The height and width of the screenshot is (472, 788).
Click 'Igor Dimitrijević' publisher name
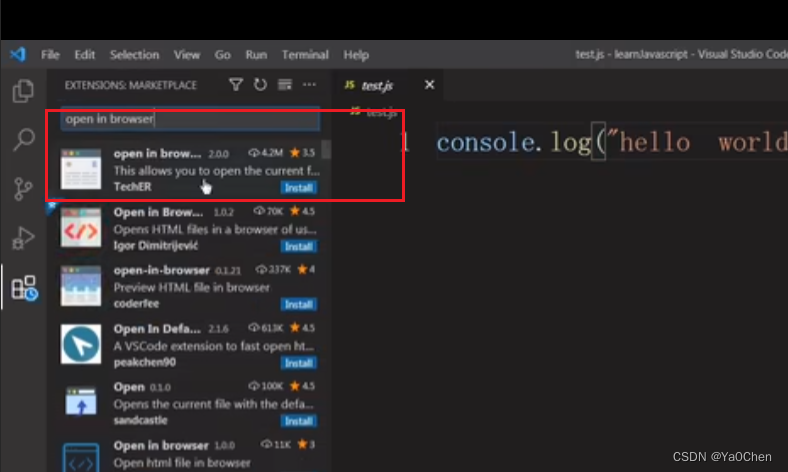[x=156, y=245]
